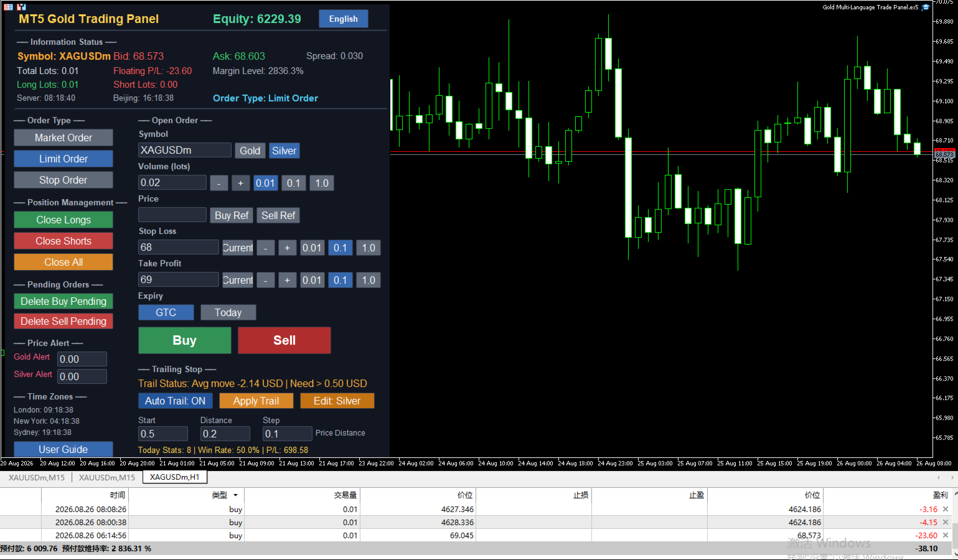958x560 pixels.
Task: Close the position with -4.15 profit
Action: point(946,522)
